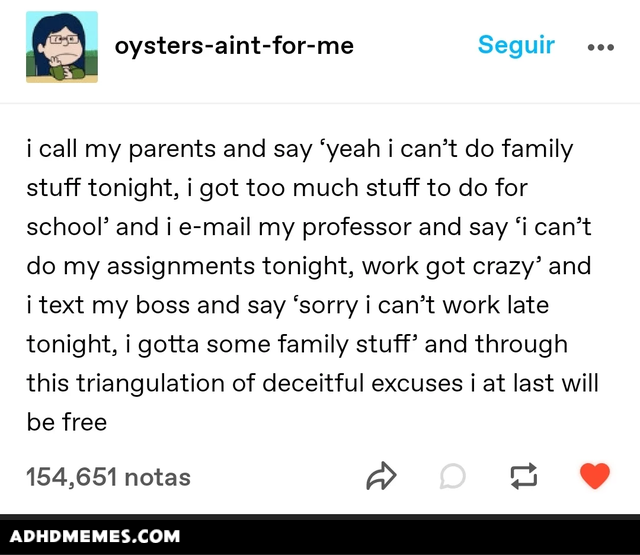Click the word 'school' in the post
Viewport: 640px width, 555px height.
(x=66, y=227)
